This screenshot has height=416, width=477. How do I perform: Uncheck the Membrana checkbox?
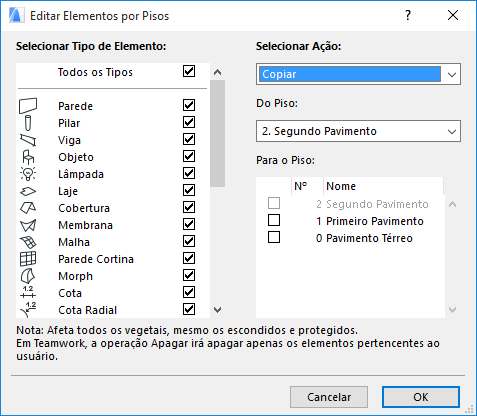[189, 224]
